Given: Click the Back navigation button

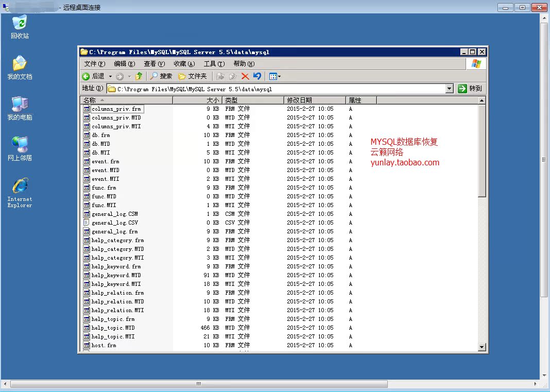Looking at the screenshot, I should coord(93,76).
